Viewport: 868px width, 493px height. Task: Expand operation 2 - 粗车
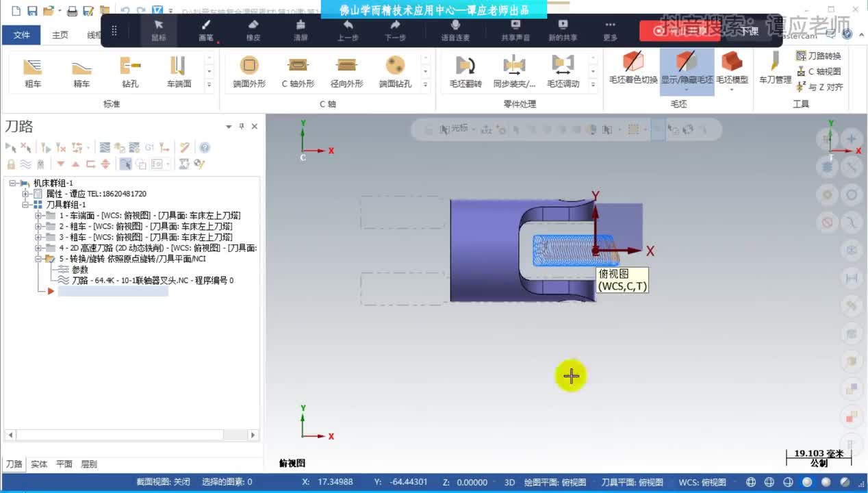[x=38, y=227]
